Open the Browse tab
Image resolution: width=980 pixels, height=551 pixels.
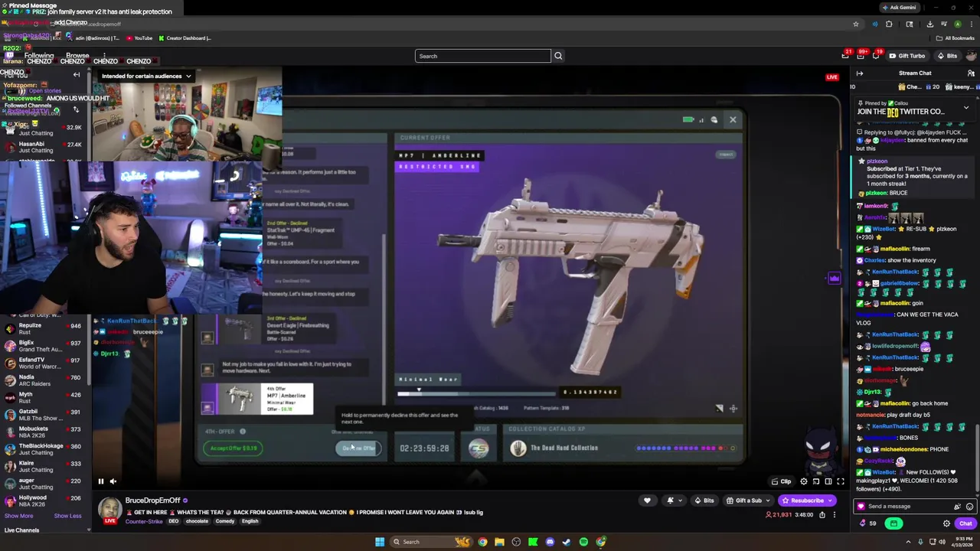[77, 56]
